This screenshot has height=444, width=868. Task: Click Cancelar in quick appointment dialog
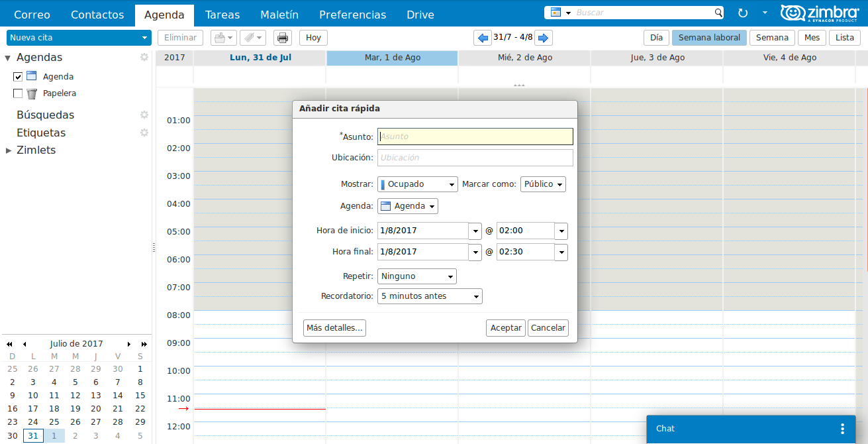pos(548,328)
